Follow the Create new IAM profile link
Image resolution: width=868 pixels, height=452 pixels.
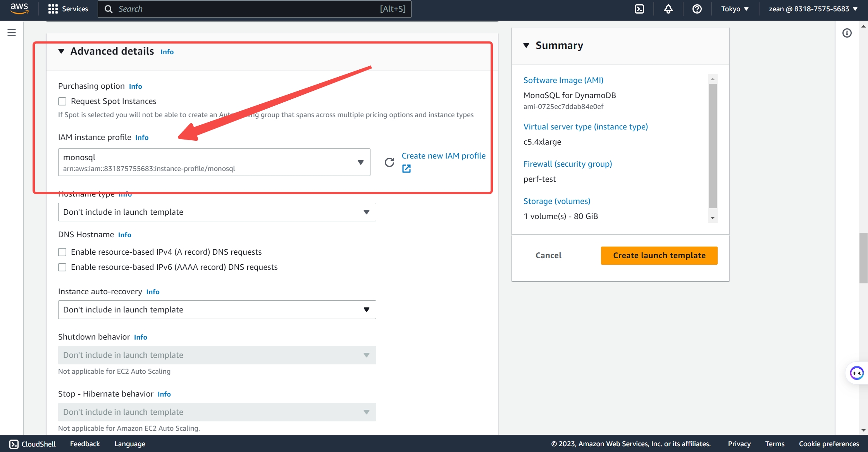click(x=444, y=156)
